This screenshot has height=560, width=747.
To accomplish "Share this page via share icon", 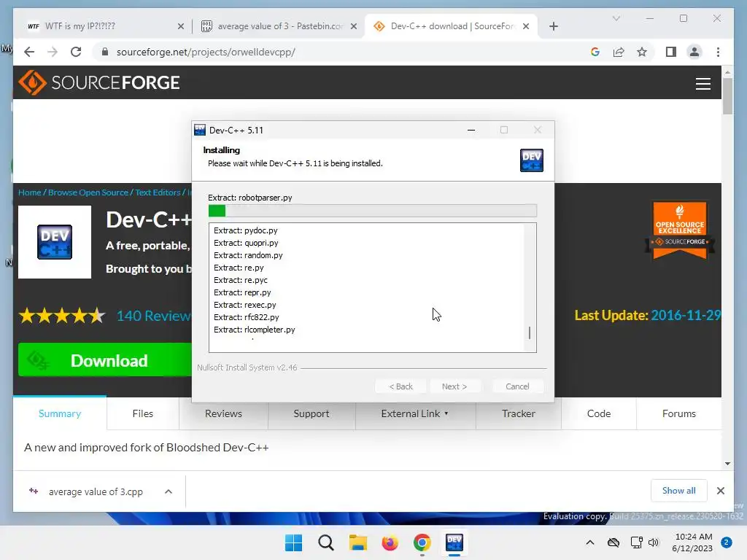I will coord(619,52).
